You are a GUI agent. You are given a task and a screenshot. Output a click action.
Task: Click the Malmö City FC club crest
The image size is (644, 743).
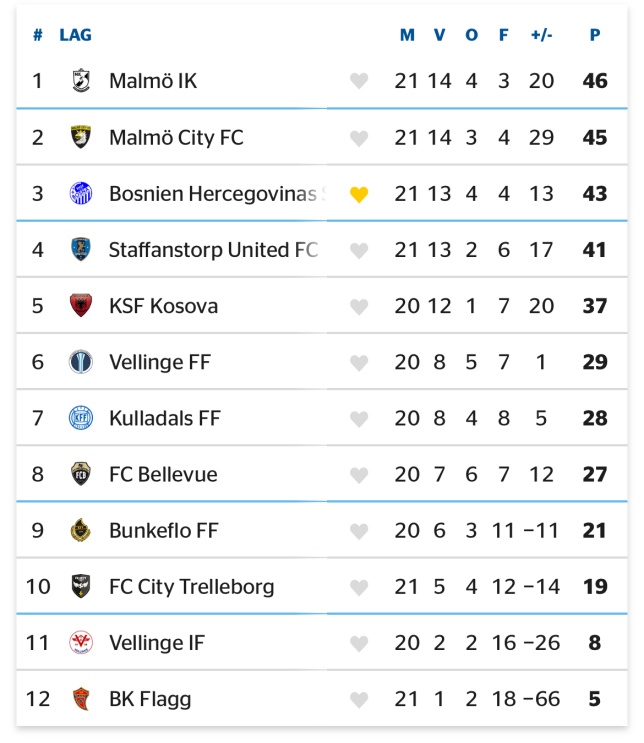(81, 137)
